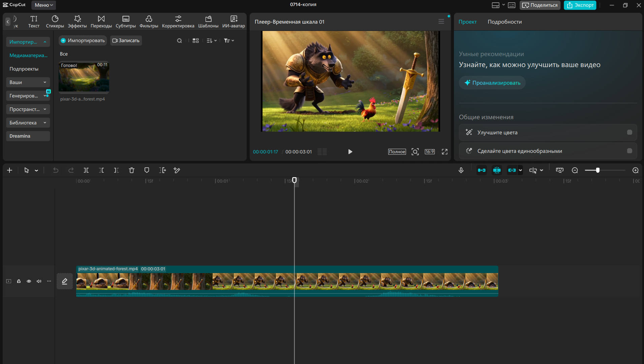Image resolution: width=644 pixels, height=364 pixels.
Task: Expand Пространст... section
Action: (28, 109)
